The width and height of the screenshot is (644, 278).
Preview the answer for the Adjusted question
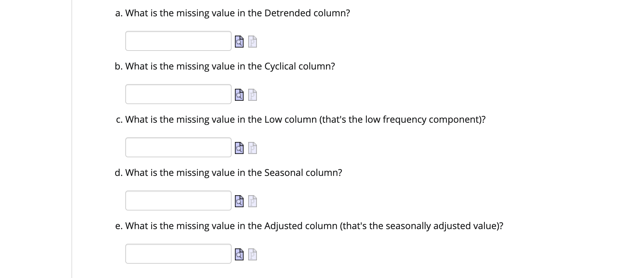pos(239,254)
